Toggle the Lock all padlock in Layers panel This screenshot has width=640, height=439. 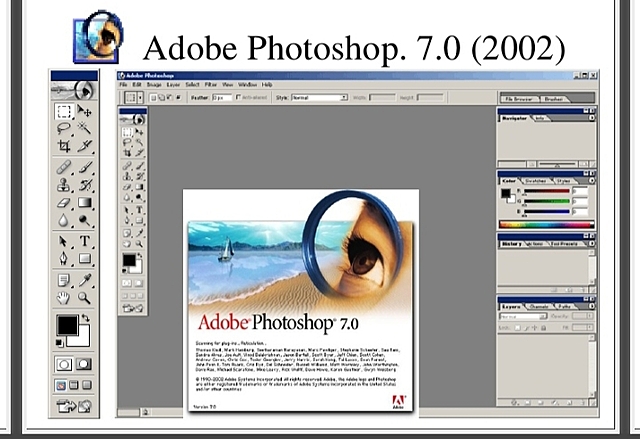[x=544, y=328]
